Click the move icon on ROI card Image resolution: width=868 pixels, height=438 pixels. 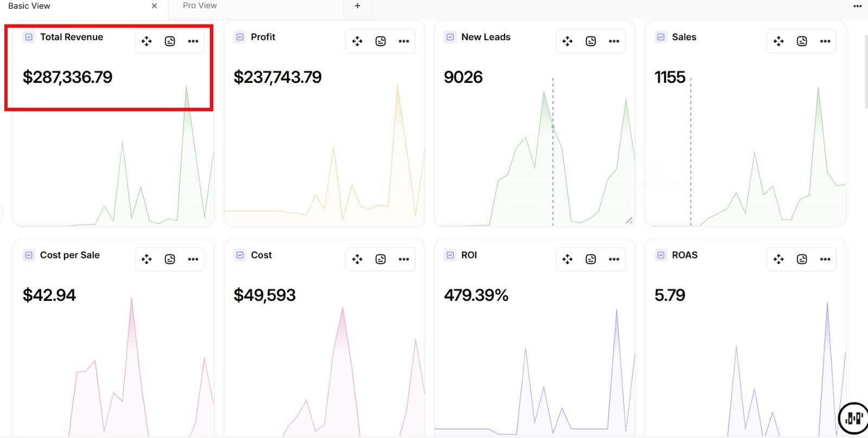click(567, 259)
